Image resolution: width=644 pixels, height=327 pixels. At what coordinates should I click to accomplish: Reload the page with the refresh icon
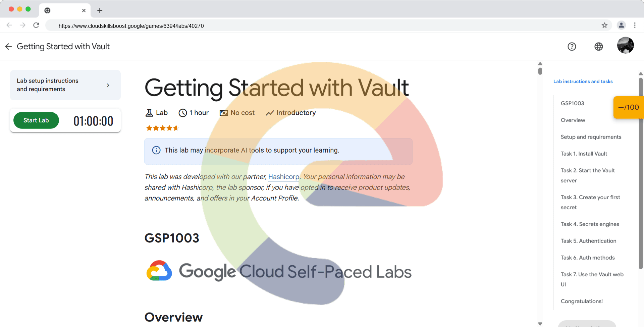[36, 25]
